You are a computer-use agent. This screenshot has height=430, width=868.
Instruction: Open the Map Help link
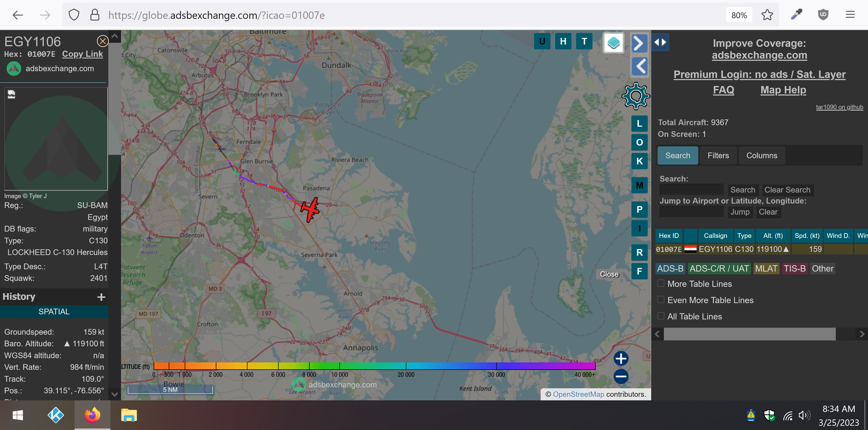pos(783,90)
